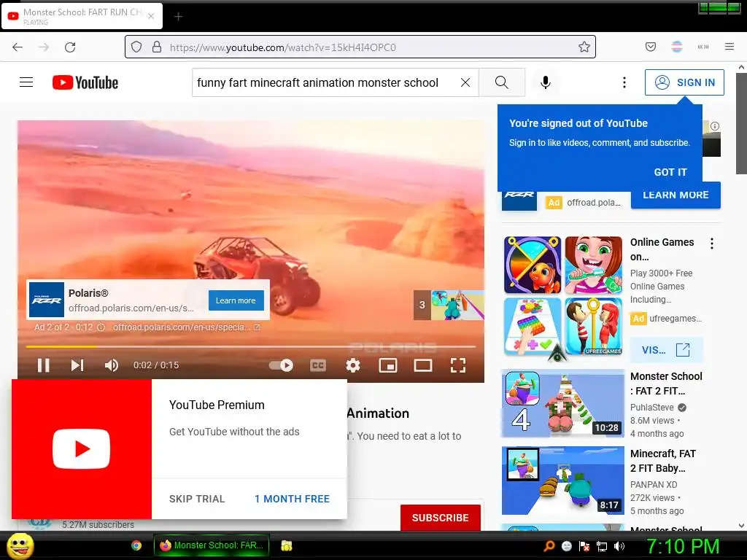
Task: Launch Chrome from the taskbar
Action: tap(136, 545)
